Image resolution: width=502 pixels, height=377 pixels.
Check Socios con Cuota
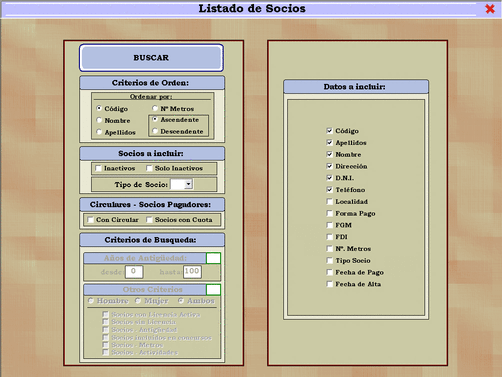149,220
